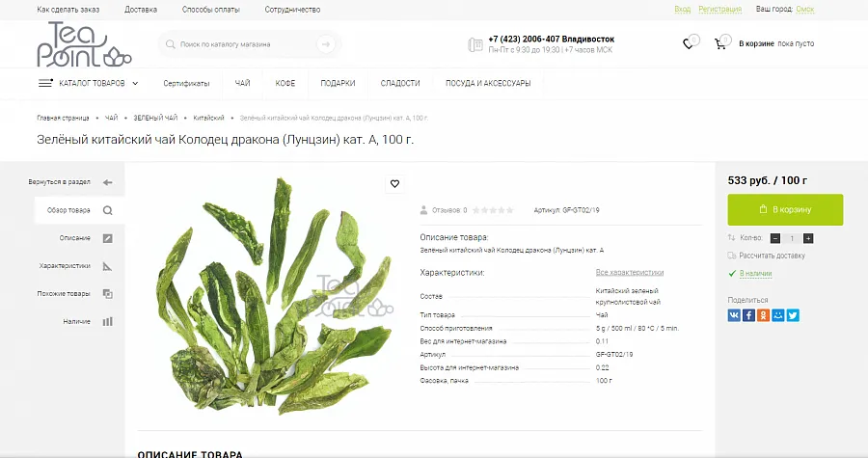Click the Вход login link
868x458 pixels.
pos(683,10)
